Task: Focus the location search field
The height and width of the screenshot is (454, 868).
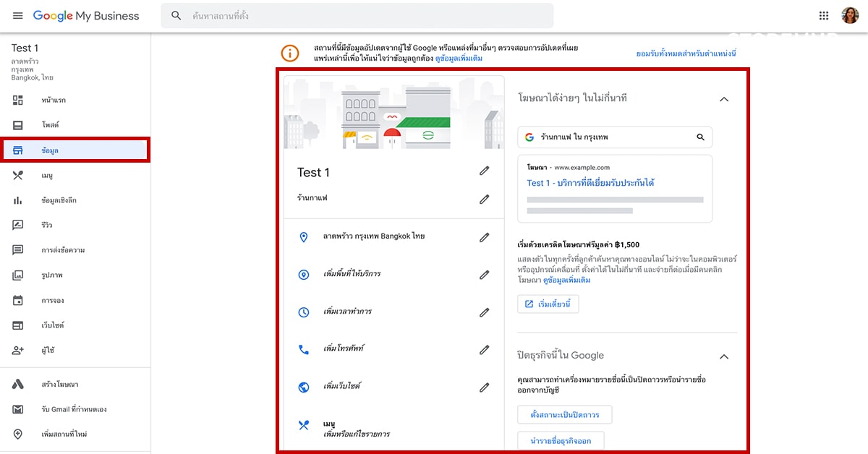Action: [x=357, y=15]
